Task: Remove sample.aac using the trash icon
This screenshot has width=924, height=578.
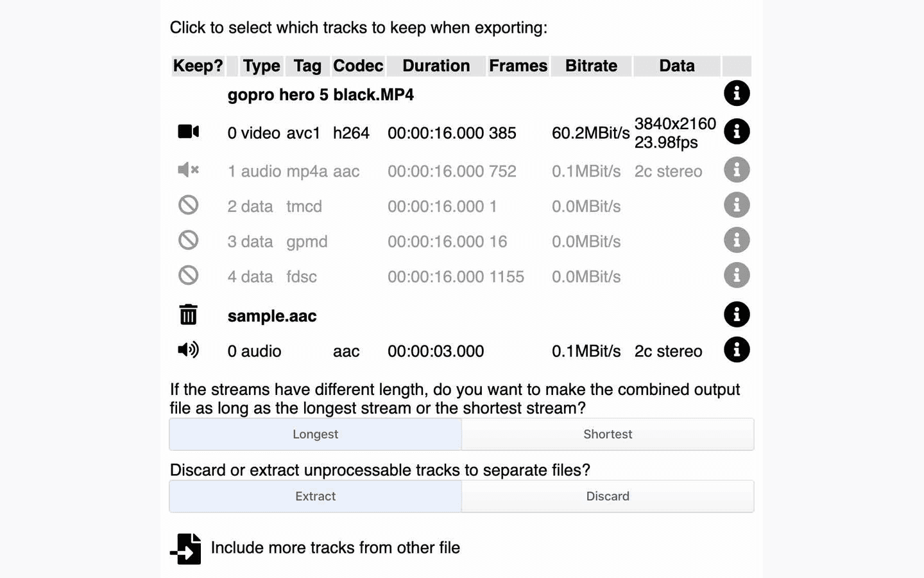Action: pyautogui.click(x=188, y=315)
